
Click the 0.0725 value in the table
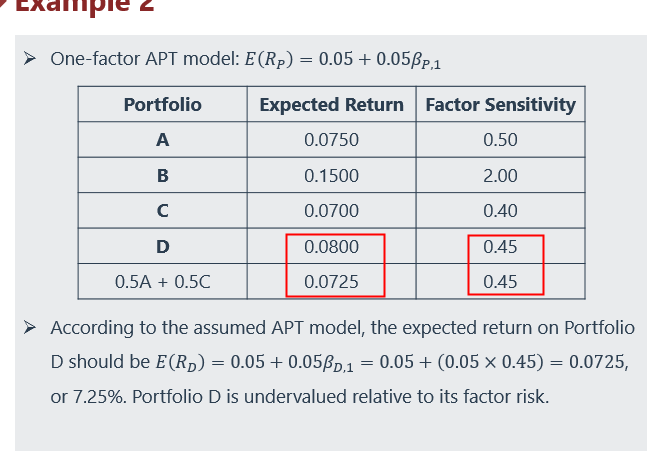pyautogui.click(x=331, y=281)
